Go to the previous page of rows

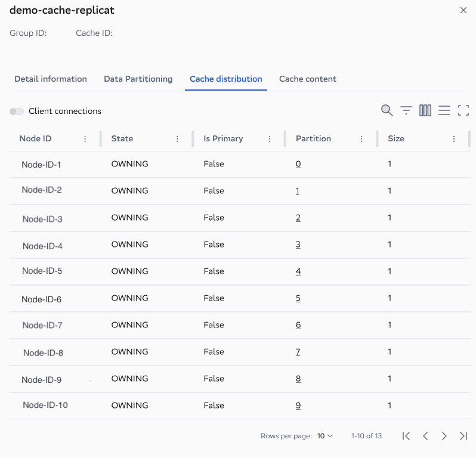(x=425, y=436)
